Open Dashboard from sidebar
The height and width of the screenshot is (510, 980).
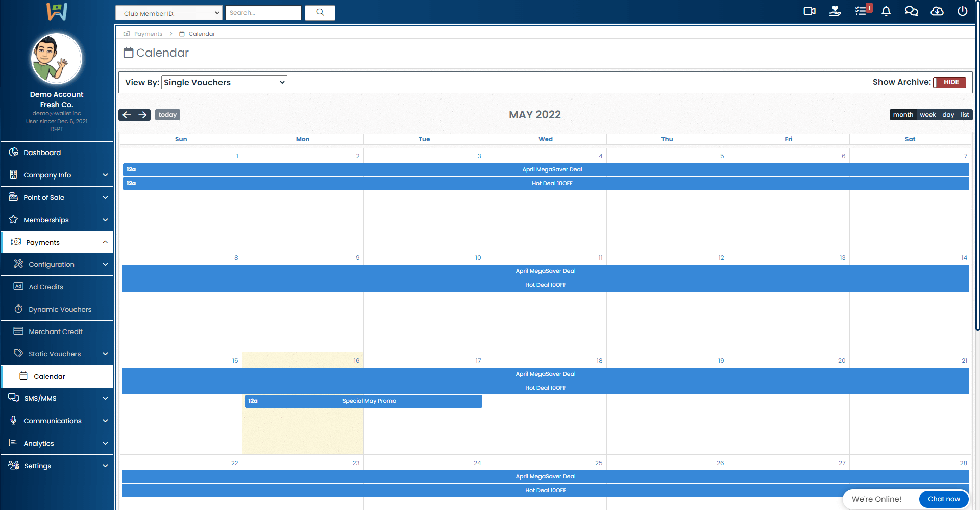click(x=42, y=152)
